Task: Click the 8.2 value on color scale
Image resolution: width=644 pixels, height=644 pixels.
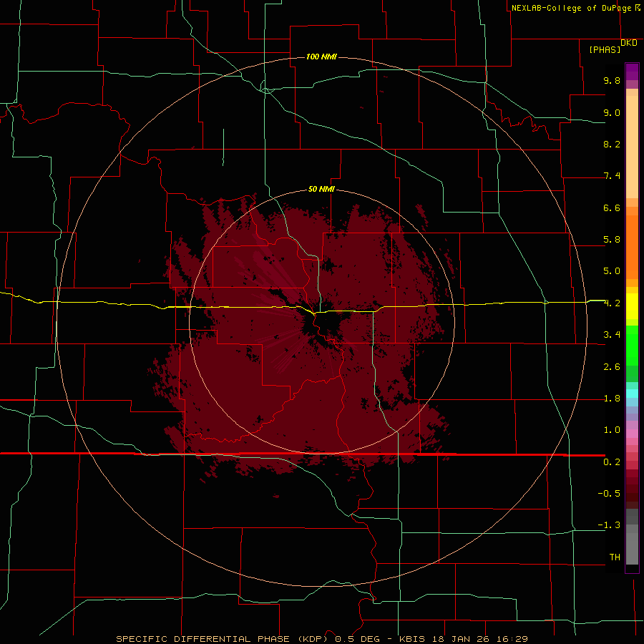Action: tap(612, 144)
